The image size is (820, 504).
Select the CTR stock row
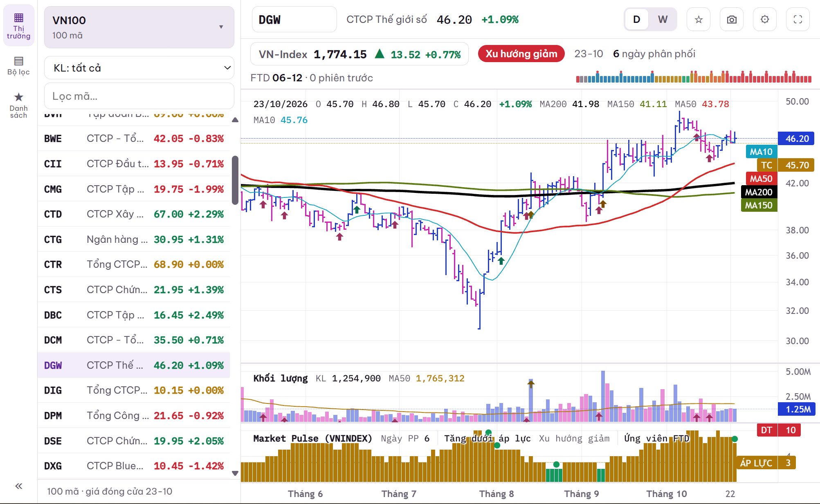click(134, 264)
